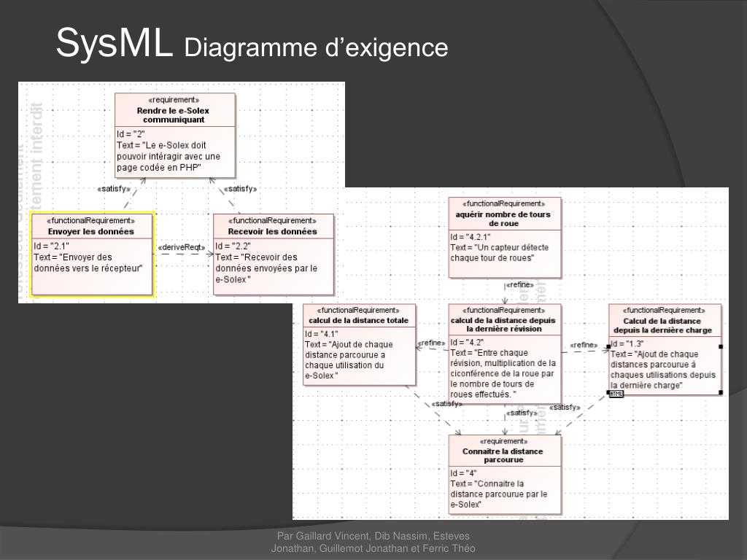Select the 'aquérir nombre de tours de roue' block title
747x560 pixels.
[x=503, y=219]
